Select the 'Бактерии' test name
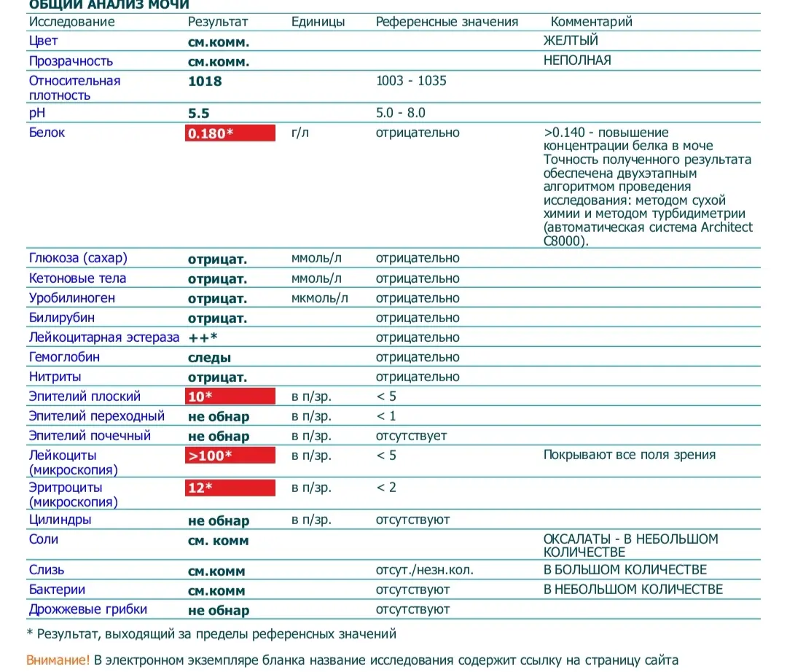The width and height of the screenshot is (787, 672). pyautogui.click(x=58, y=589)
